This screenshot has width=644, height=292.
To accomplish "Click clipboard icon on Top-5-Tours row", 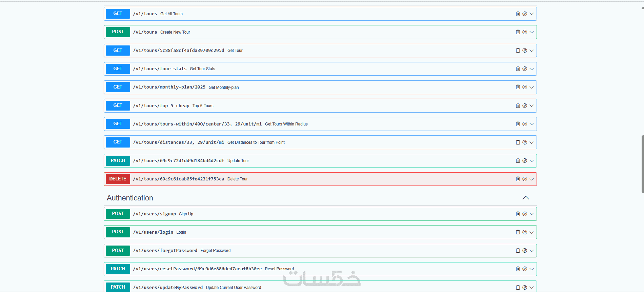I will pyautogui.click(x=518, y=106).
